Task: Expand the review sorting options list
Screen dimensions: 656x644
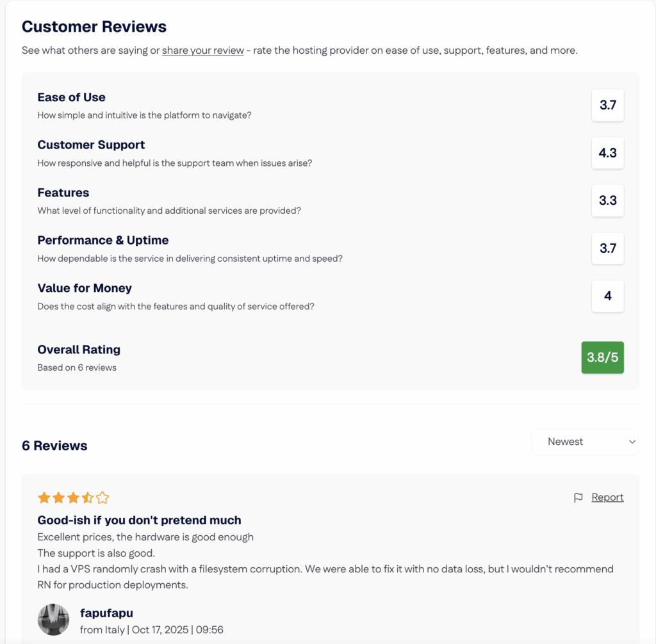Action: [584, 441]
